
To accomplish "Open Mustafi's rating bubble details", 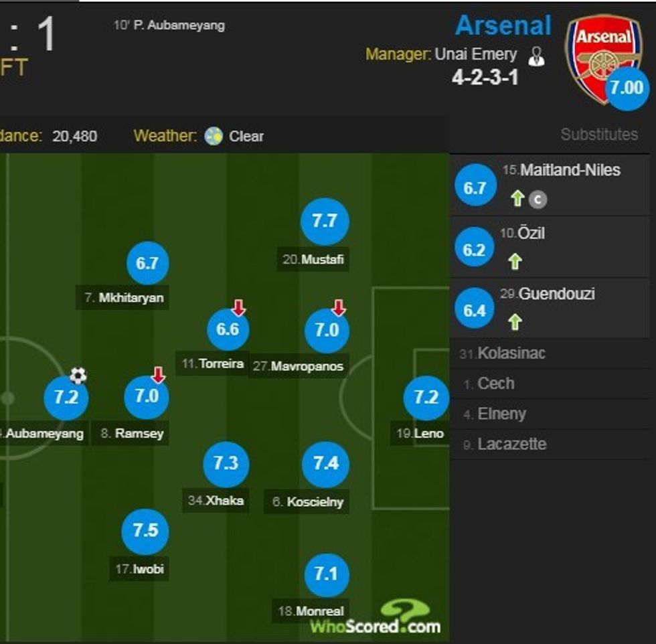I will point(325,222).
